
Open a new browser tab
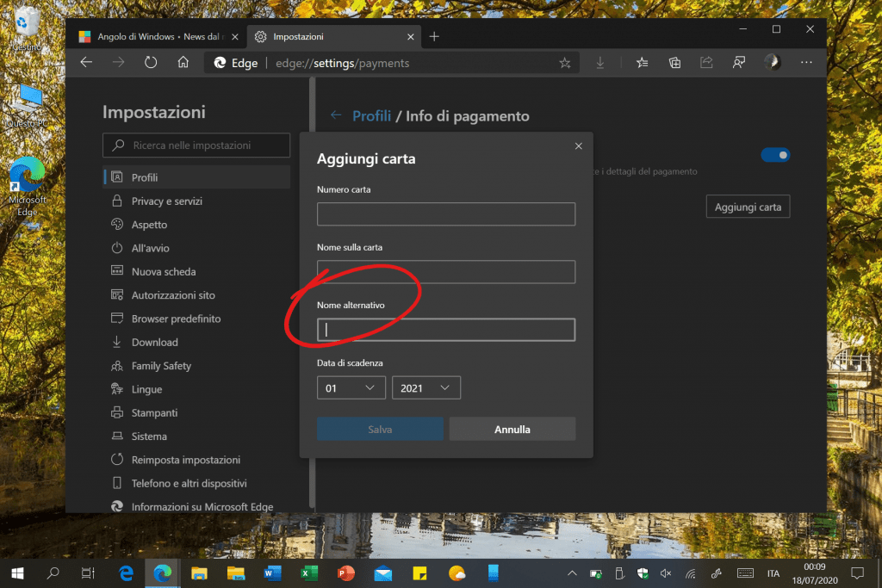click(434, 36)
